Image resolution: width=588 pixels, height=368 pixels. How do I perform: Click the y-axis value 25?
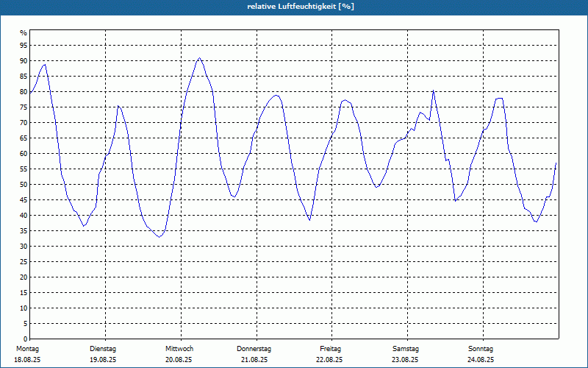(x=24, y=262)
